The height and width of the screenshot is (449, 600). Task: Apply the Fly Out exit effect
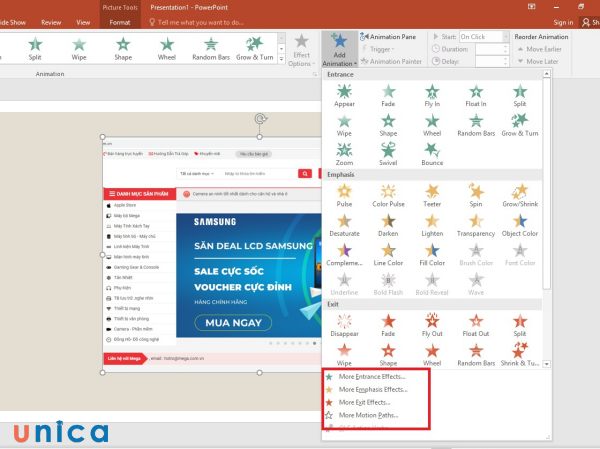pos(432,325)
